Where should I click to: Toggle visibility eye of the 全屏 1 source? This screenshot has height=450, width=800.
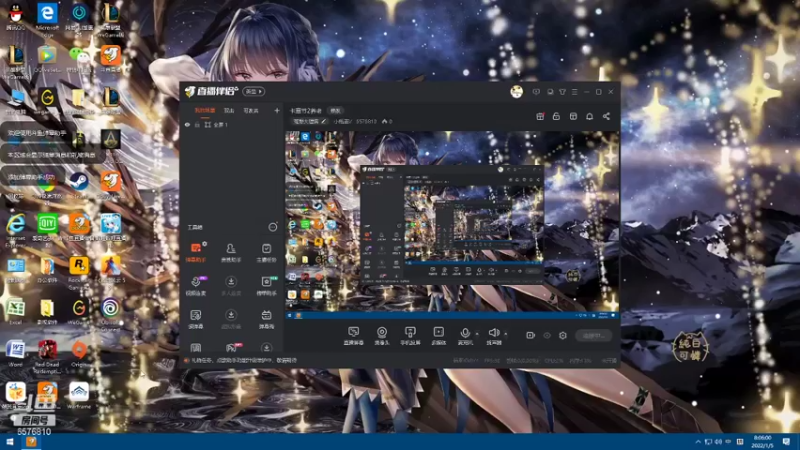[187, 124]
